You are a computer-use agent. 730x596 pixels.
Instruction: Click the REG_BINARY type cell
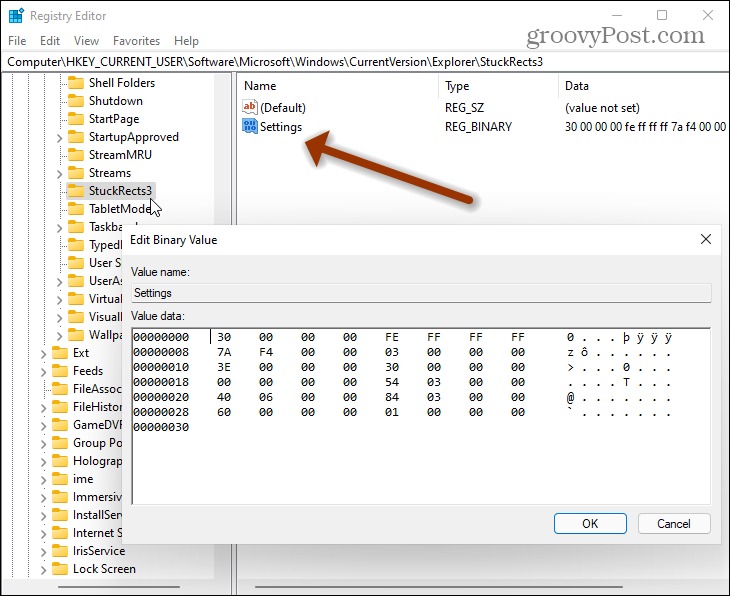(478, 127)
